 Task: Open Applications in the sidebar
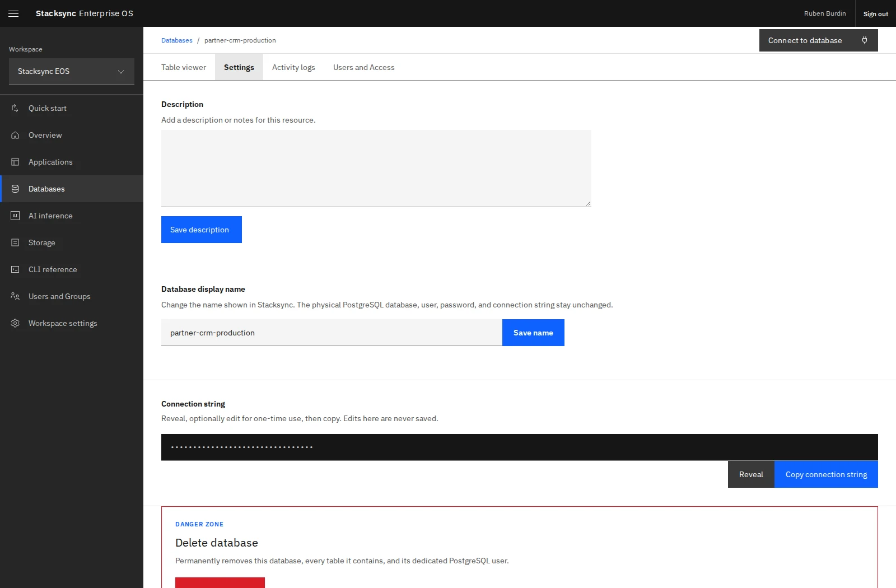pos(72,162)
